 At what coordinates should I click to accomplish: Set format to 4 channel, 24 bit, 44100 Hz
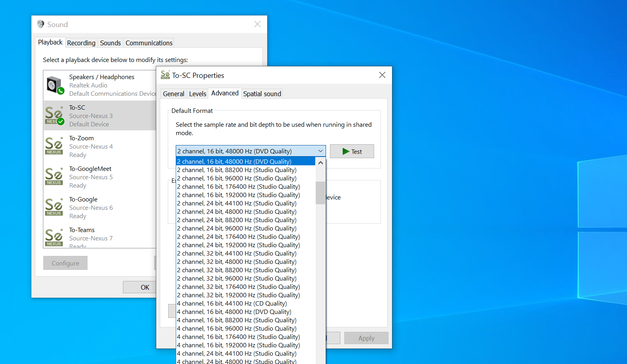pyautogui.click(x=246, y=353)
